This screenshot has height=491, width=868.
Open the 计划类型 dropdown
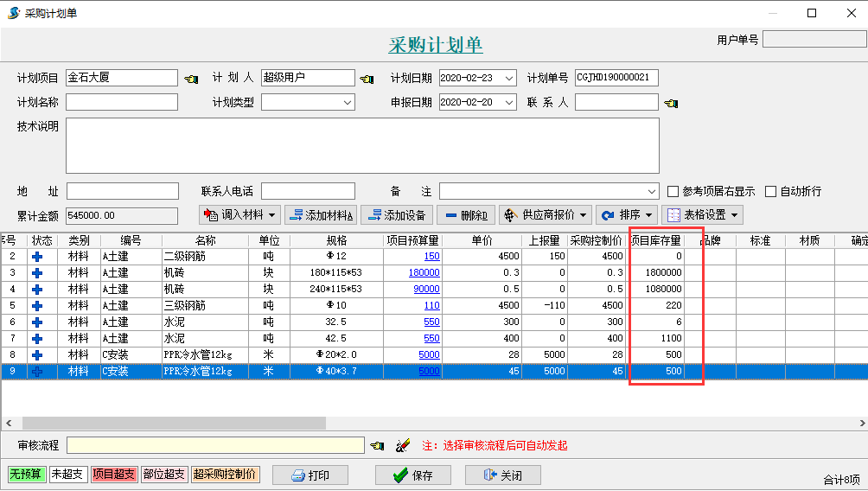(x=347, y=103)
